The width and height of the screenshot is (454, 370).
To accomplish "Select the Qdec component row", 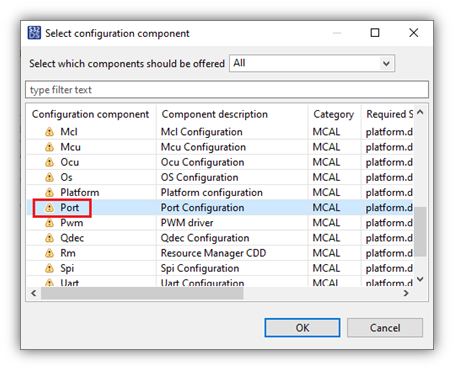I will (220, 238).
